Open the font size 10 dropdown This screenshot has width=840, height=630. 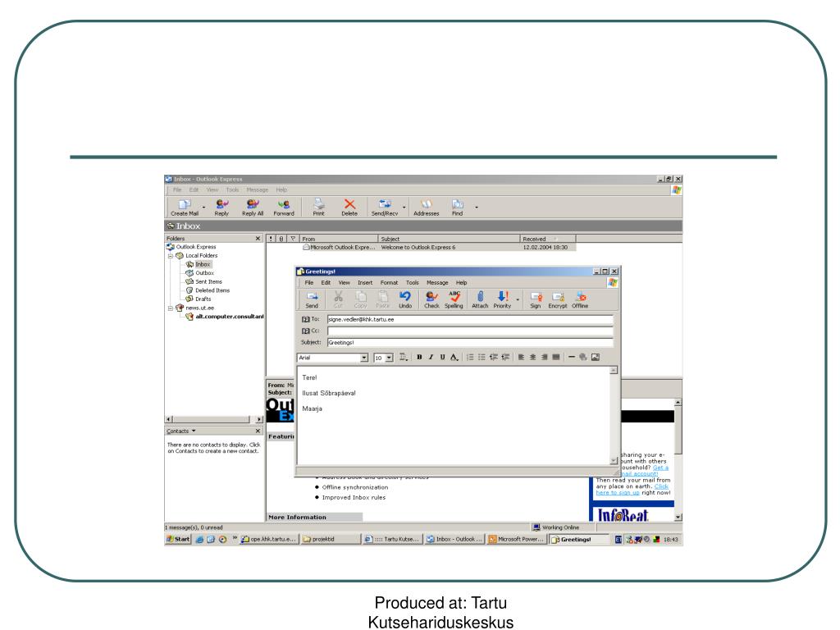point(390,358)
